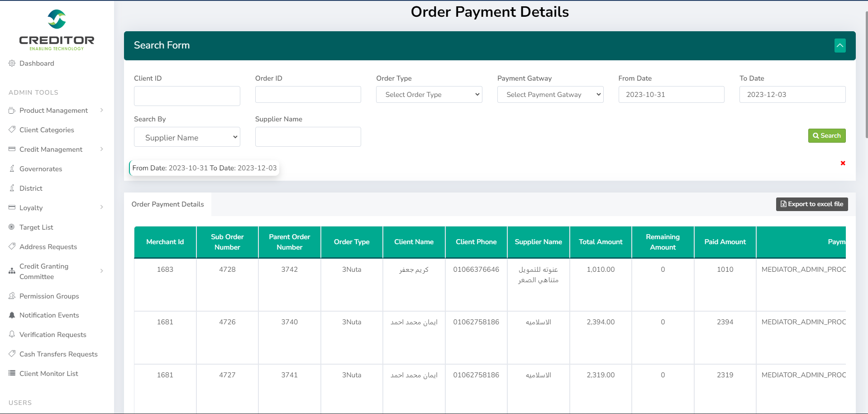Click the Target List icon
This screenshot has width=868, height=414.
coord(12,227)
